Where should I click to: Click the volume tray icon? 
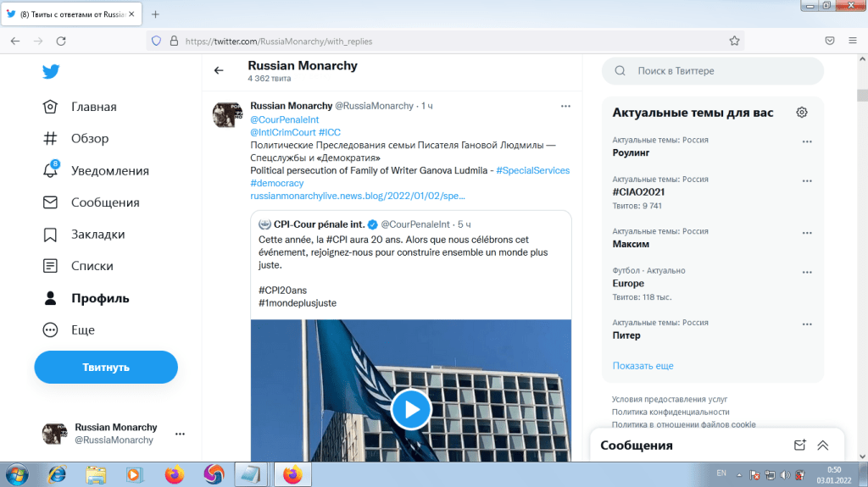click(x=785, y=475)
